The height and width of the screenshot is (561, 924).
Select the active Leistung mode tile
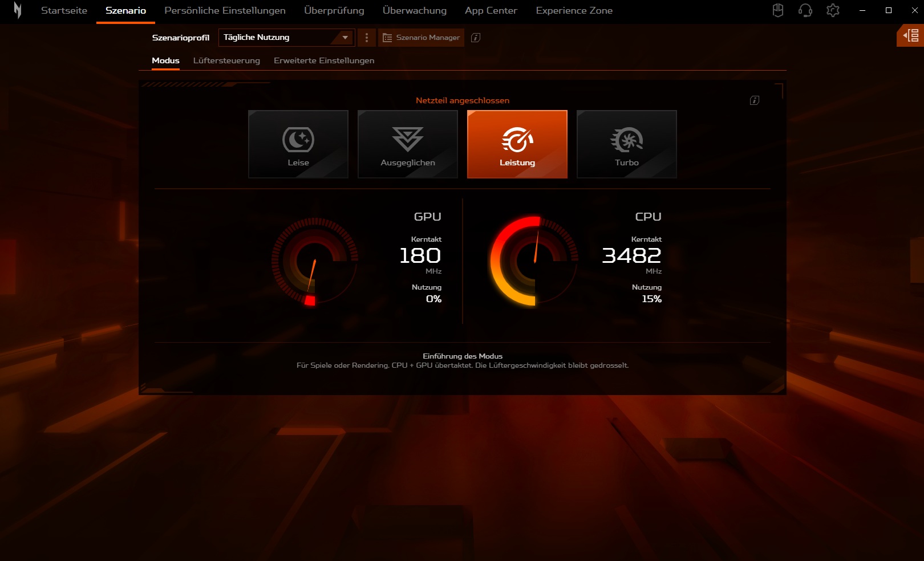point(517,144)
